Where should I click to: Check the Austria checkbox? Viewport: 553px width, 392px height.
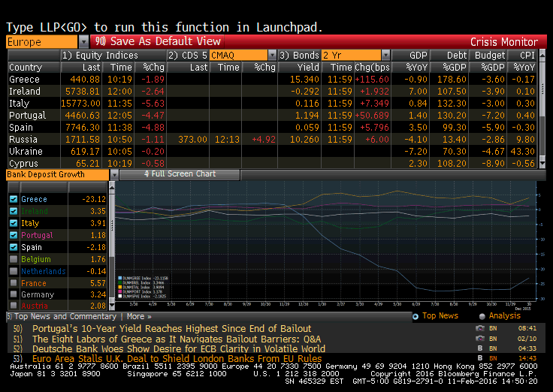pyautogui.click(x=14, y=306)
